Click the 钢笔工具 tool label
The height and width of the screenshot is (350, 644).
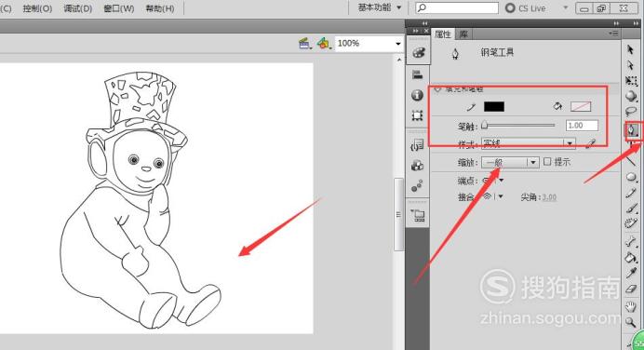tap(497, 52)
